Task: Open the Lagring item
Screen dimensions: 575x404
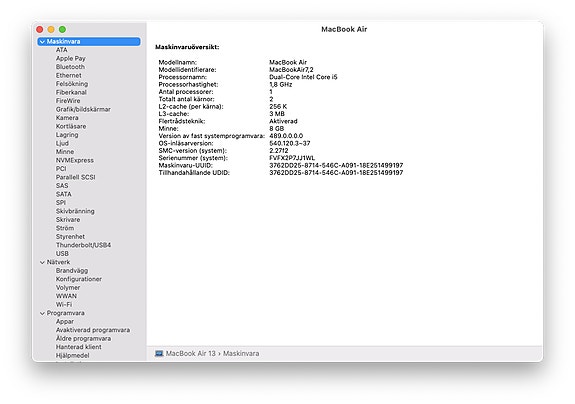Action: pos(67,135)
